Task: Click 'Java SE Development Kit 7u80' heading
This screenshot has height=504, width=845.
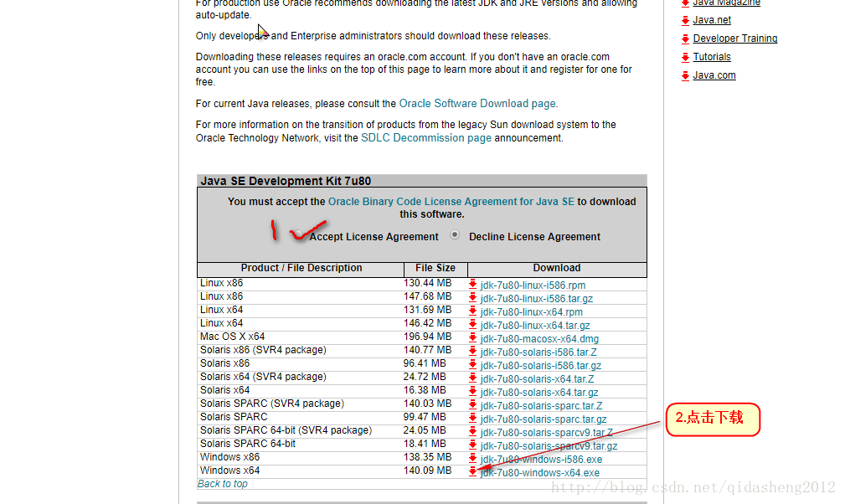Action: coord(286,181)
